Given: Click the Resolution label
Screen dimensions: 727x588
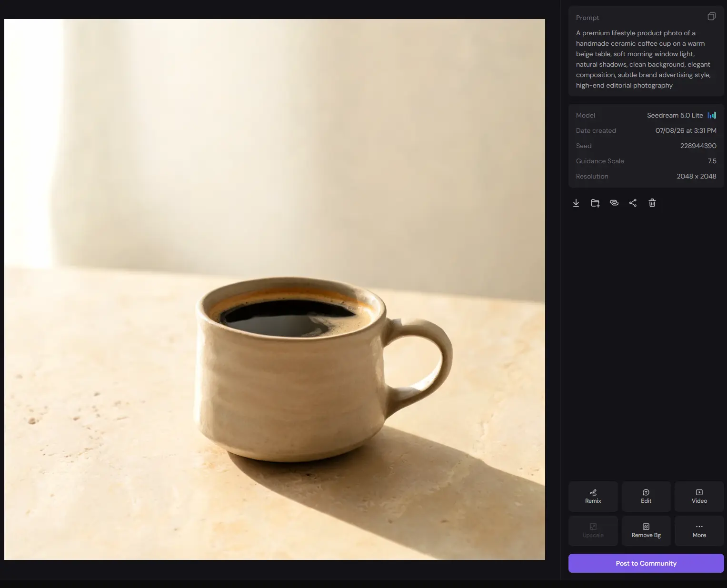Looking at the screenshot, I should [x=592, y=176].
